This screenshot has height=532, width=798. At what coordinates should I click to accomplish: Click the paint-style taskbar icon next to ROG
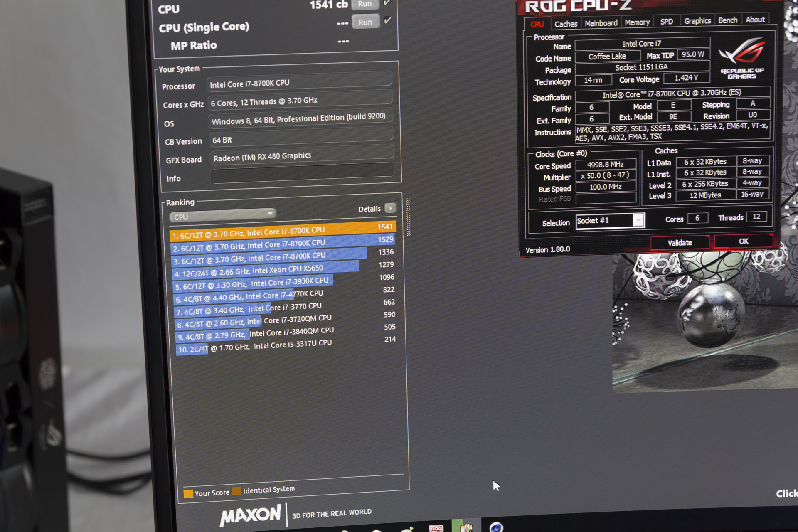click(x=466, y=527)
